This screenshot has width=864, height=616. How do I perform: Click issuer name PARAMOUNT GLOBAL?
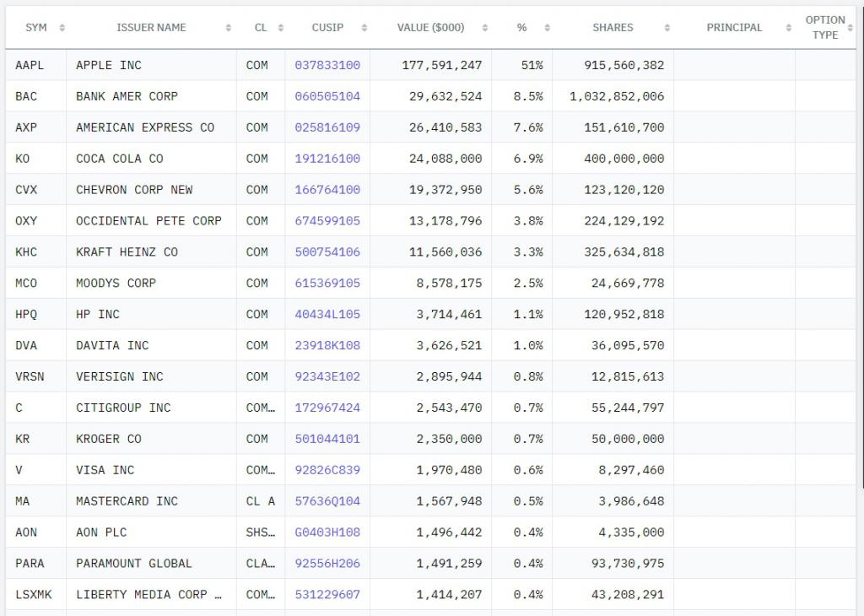pos(134,564)
